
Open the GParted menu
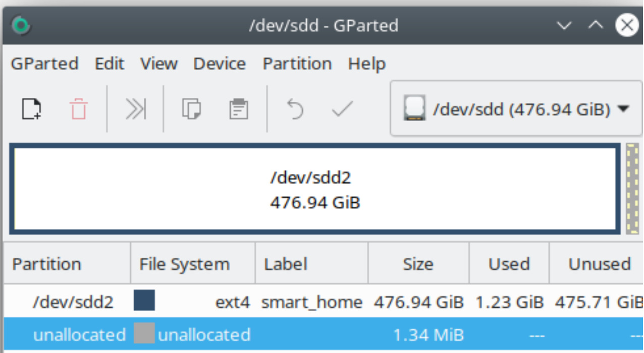click(44, 64)
